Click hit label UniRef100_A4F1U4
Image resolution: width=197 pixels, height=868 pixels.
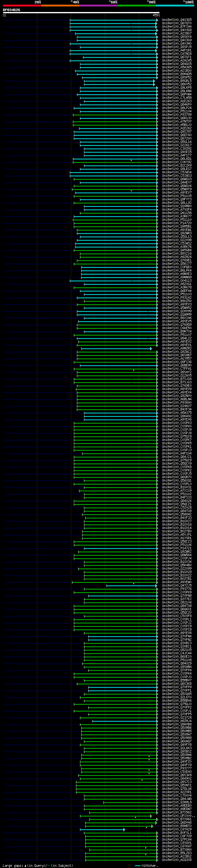[x=177, y=454]
